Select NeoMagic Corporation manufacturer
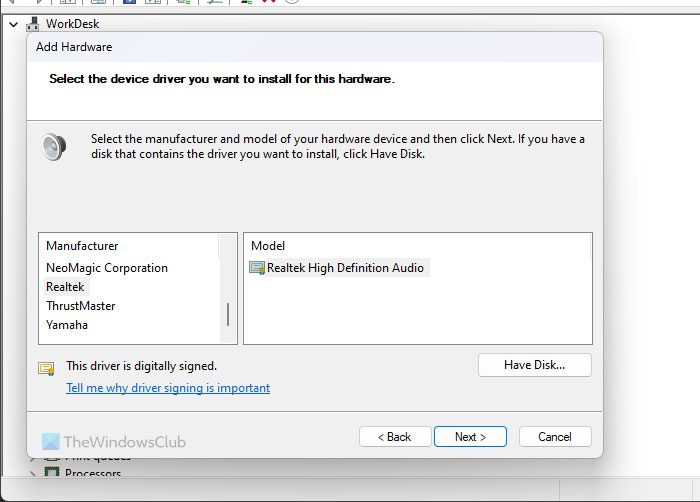The width and height of the screenshot is (700, 502). point(107,268)
